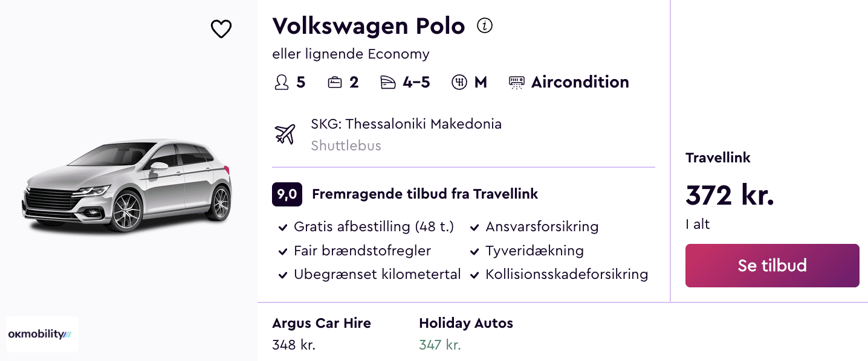Click the Travellink 372 kr. price

pos(730,195)
